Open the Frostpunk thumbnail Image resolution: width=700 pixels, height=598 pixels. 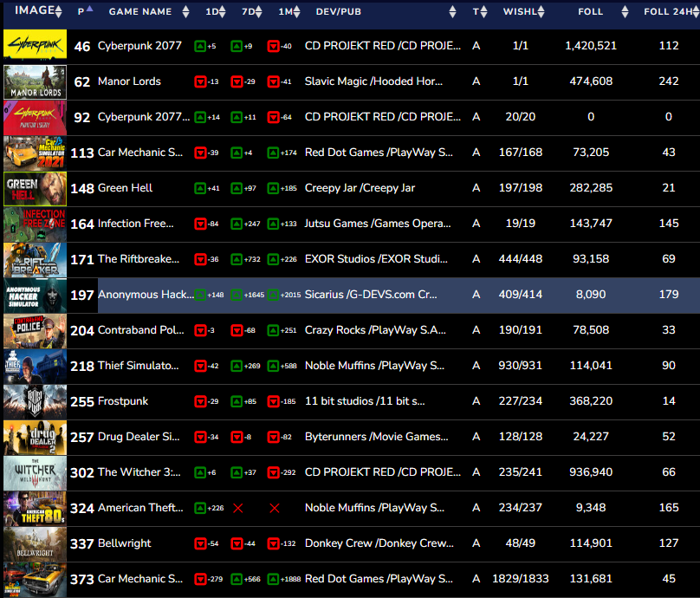click(36, 402)
